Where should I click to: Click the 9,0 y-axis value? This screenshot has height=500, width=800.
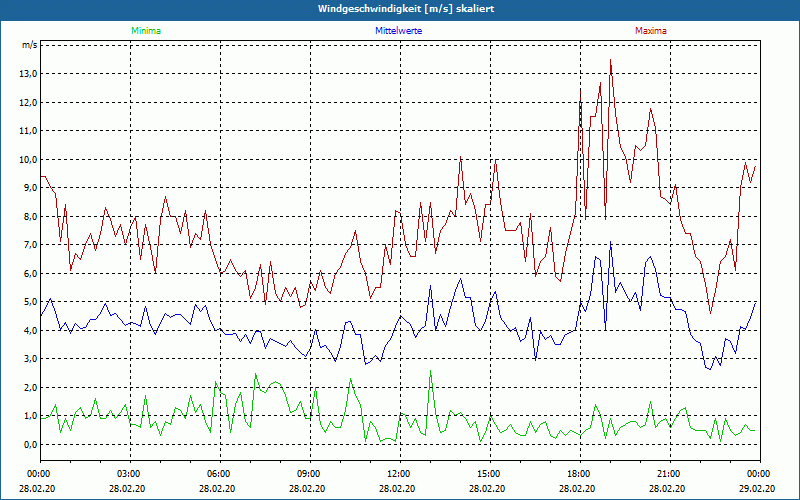[x=32, y=188]
